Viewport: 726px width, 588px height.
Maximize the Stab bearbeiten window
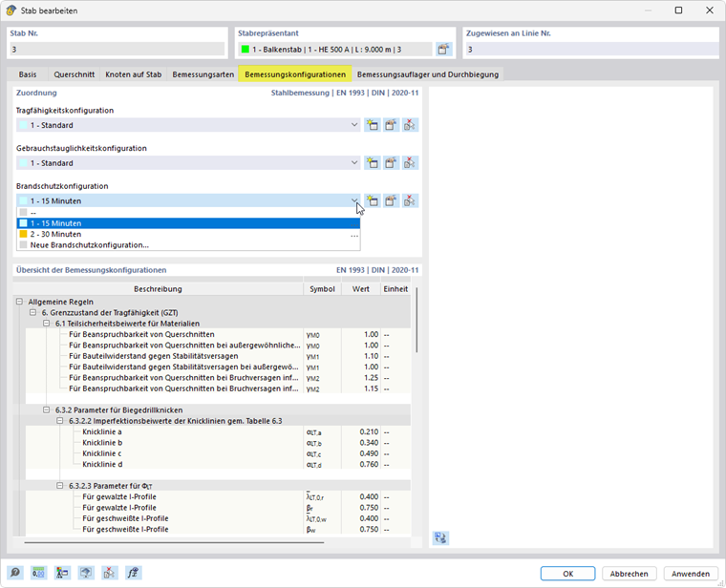(678, 10)
